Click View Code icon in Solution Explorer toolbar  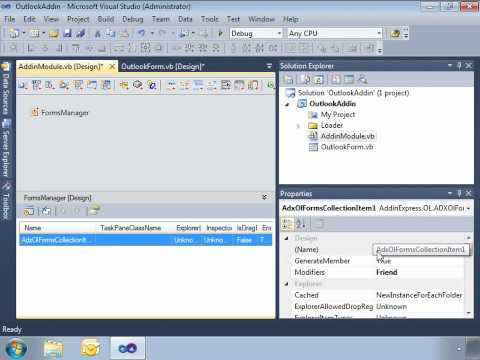pyautogui.click(x=336, y=79)
